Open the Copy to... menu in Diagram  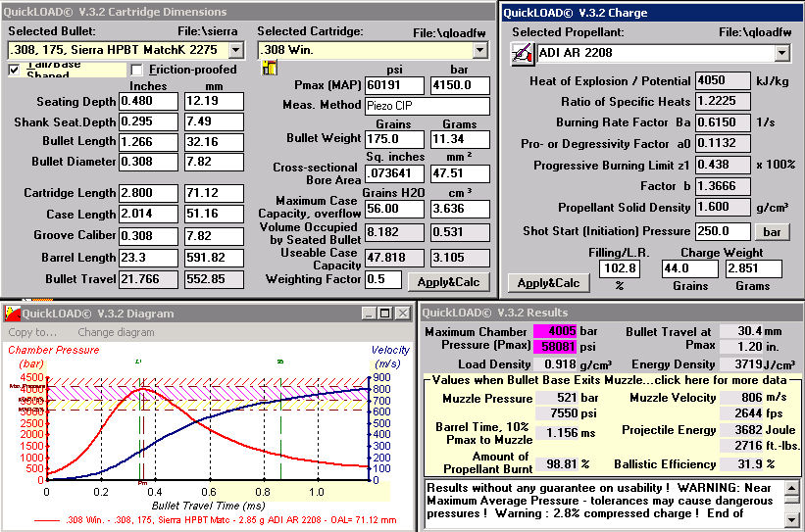click(32, 332)
